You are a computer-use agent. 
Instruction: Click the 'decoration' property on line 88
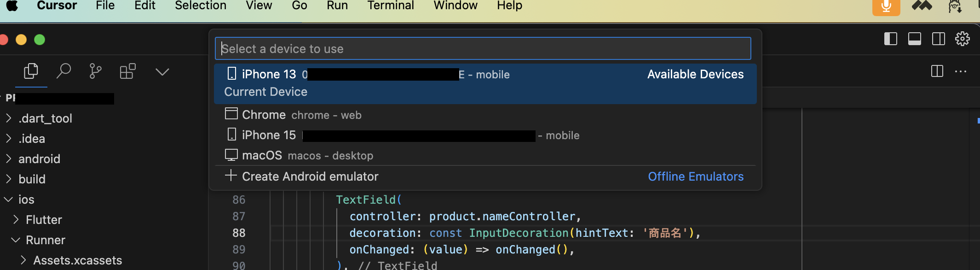382,233
